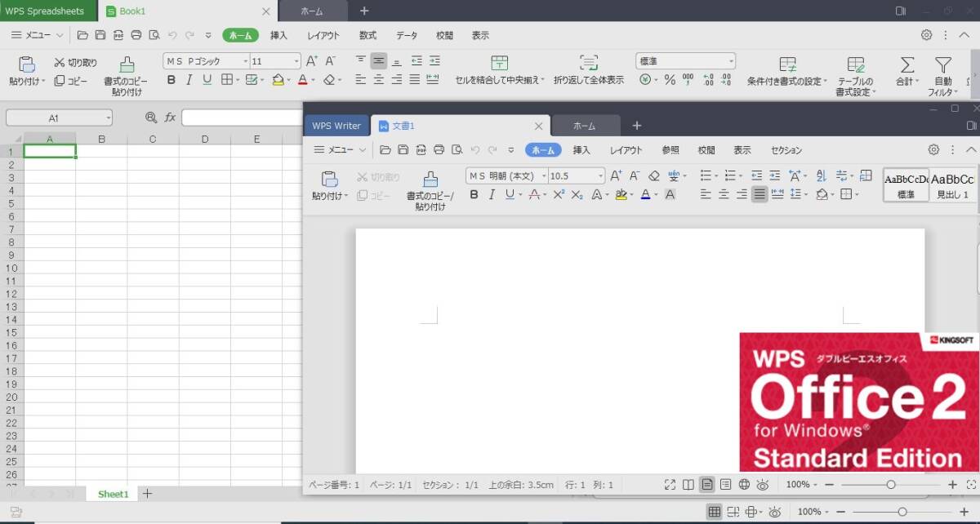Web layout globe icon in Writer
This screenshot has width=980, height=524.
click(744, 485)
